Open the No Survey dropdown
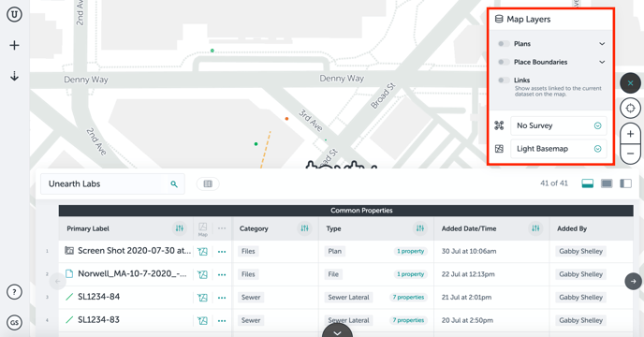The height and width of the screenshot is (337, 644). coord(559,125)
